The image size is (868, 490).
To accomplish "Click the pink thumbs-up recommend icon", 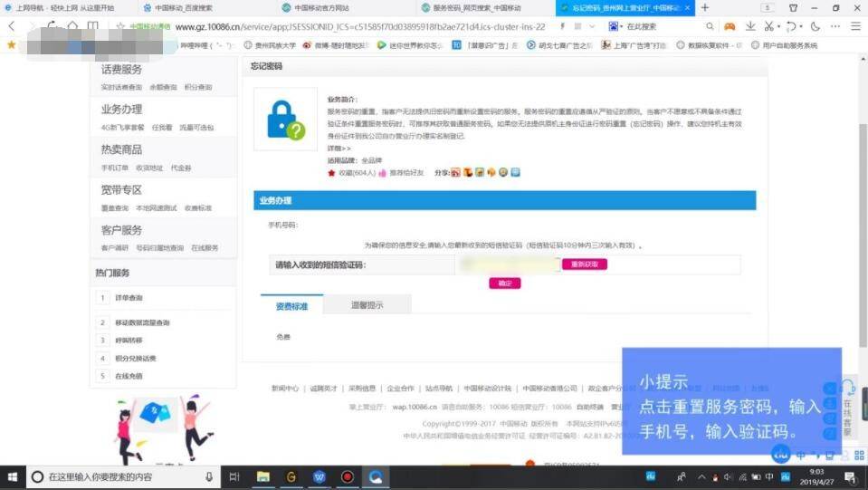I will pyautogui.click(x=382, y=173).
